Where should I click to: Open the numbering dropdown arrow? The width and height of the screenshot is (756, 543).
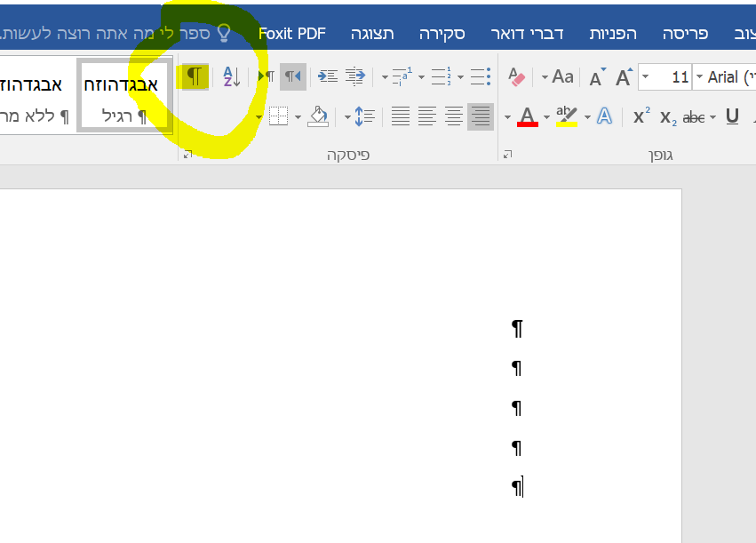[421, 77]
